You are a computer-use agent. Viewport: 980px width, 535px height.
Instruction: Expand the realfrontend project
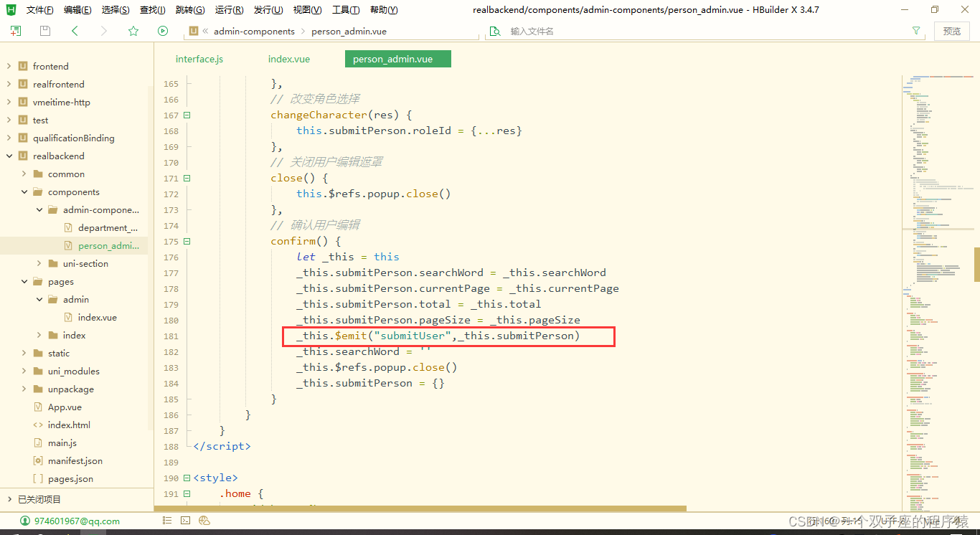(x=9, y=84)
